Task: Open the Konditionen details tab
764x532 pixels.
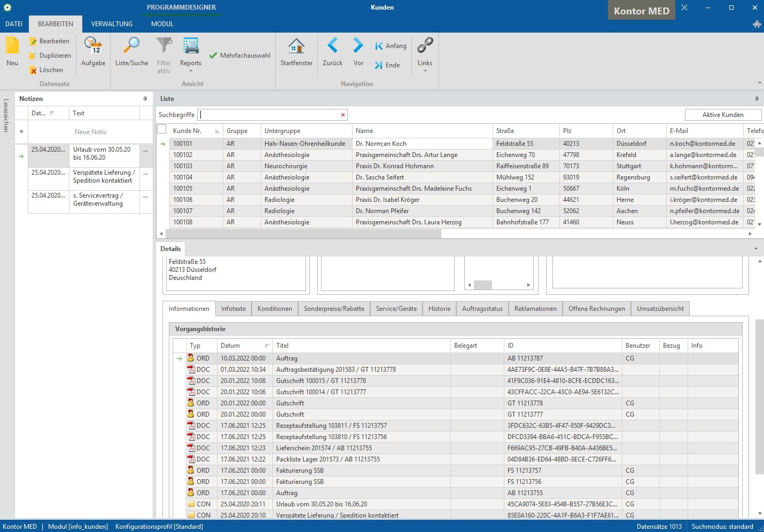Action: (x=275, y=309)
